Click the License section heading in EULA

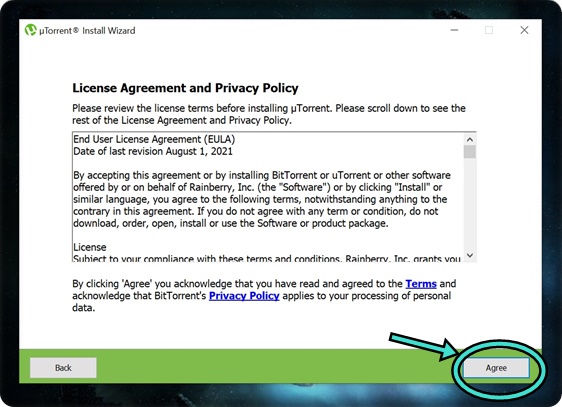[x=90, y=247]
